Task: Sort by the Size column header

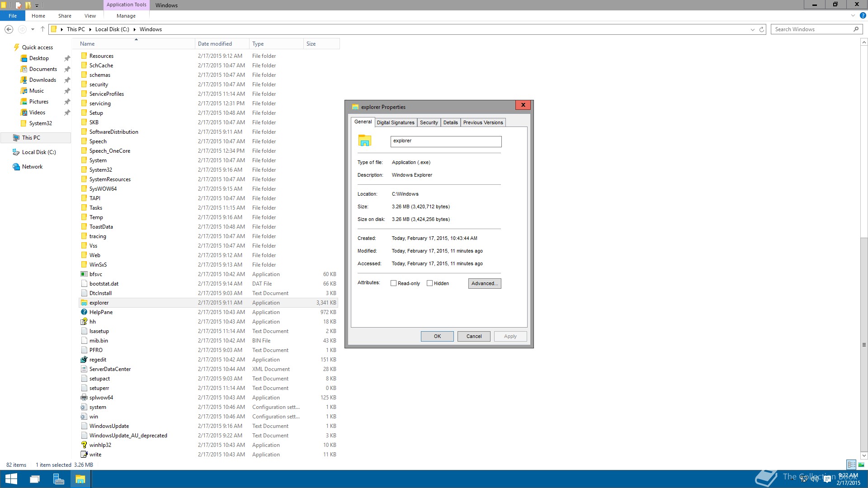Action: [x=321, y=44]
